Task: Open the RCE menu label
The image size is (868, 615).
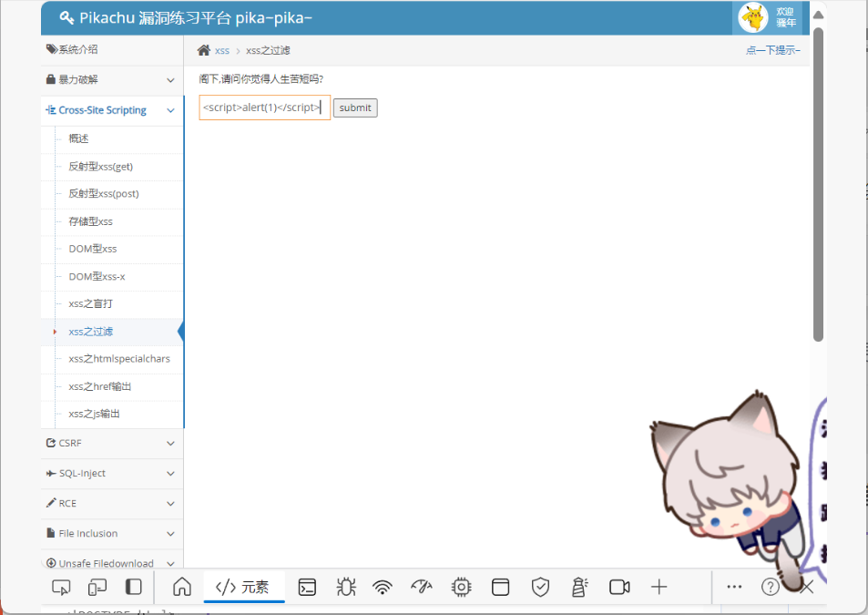Action: [x=67, y=504]
